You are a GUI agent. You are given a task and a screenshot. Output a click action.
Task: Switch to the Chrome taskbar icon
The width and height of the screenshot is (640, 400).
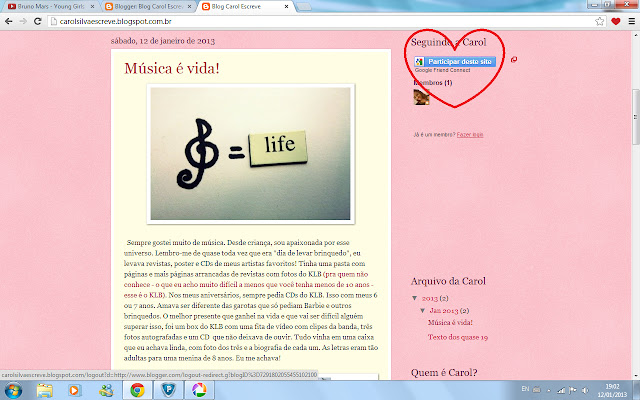click(138, 391)
